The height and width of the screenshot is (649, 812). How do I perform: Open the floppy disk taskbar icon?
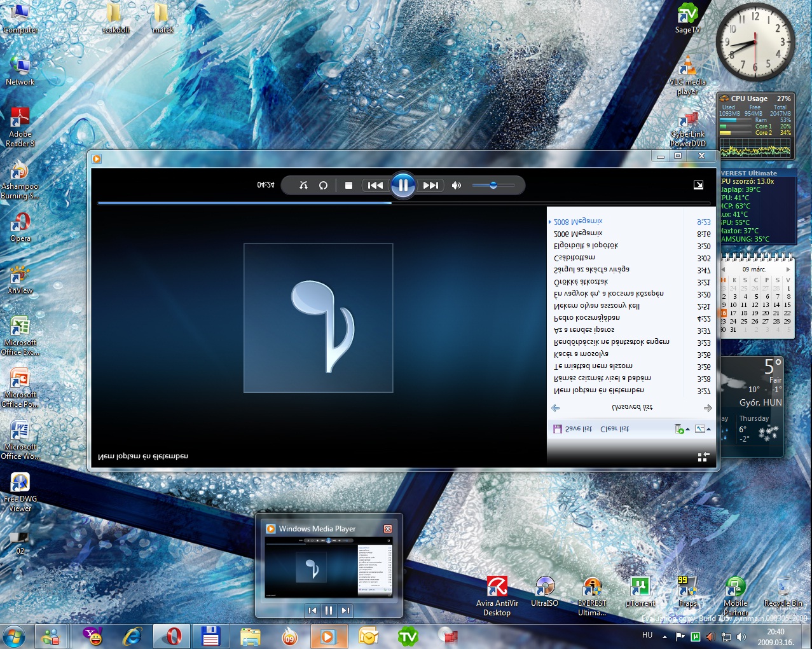coord(210,636)
